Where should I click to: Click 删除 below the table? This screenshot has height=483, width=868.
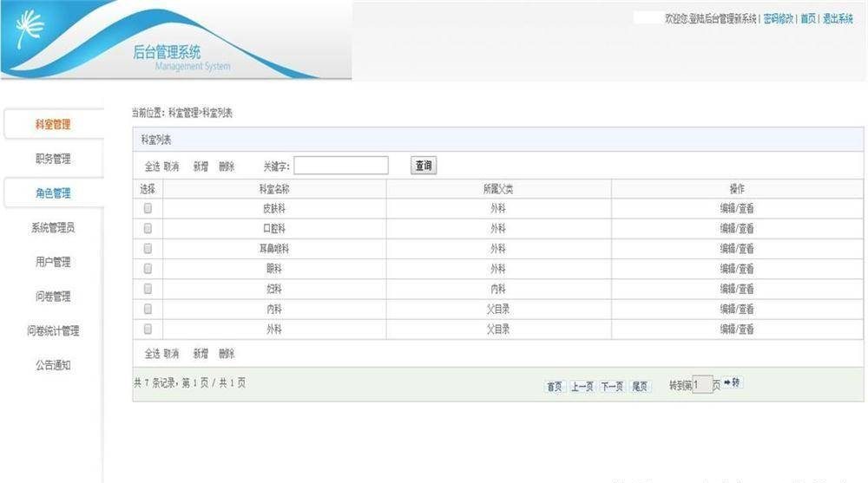click(227, 354)
